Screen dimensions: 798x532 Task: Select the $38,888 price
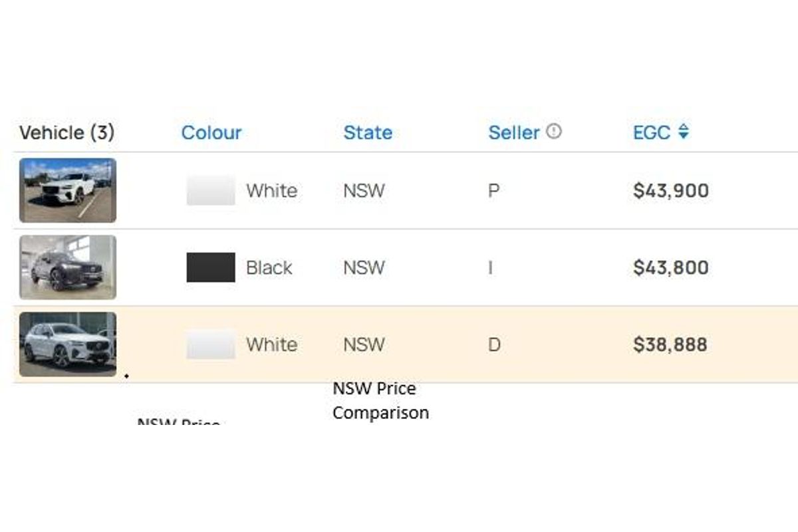click(670, 345)
